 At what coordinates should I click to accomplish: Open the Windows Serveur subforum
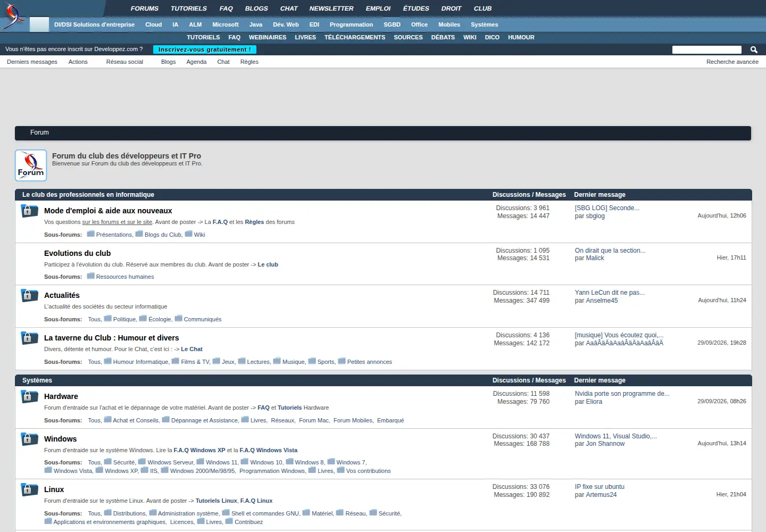[x=171, y=462]
